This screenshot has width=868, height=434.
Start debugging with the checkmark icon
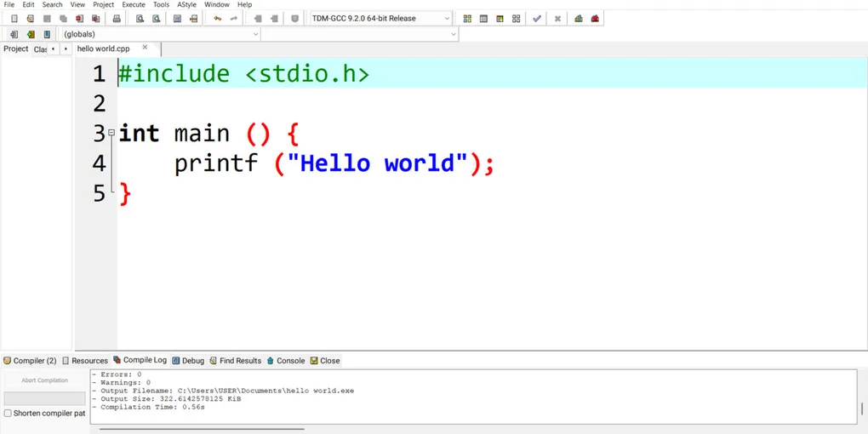click(x=536, y=18)
